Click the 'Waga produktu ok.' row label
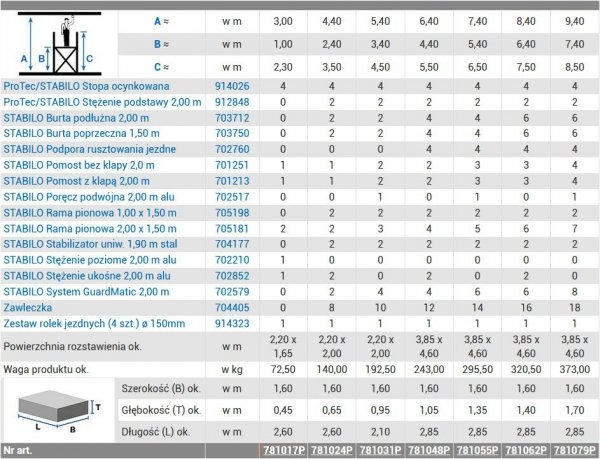The image size is (600, 459). [46, 370]
